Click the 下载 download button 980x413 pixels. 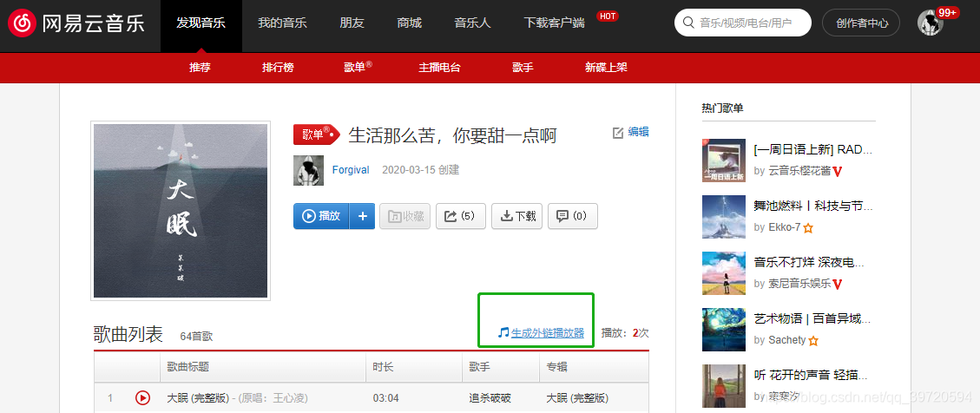(516, 216)
